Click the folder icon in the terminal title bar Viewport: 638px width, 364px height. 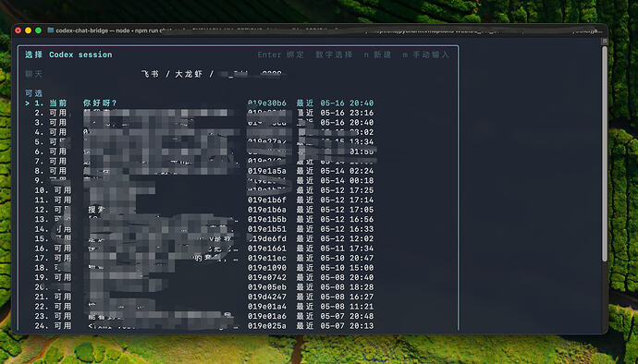point(51,30)
